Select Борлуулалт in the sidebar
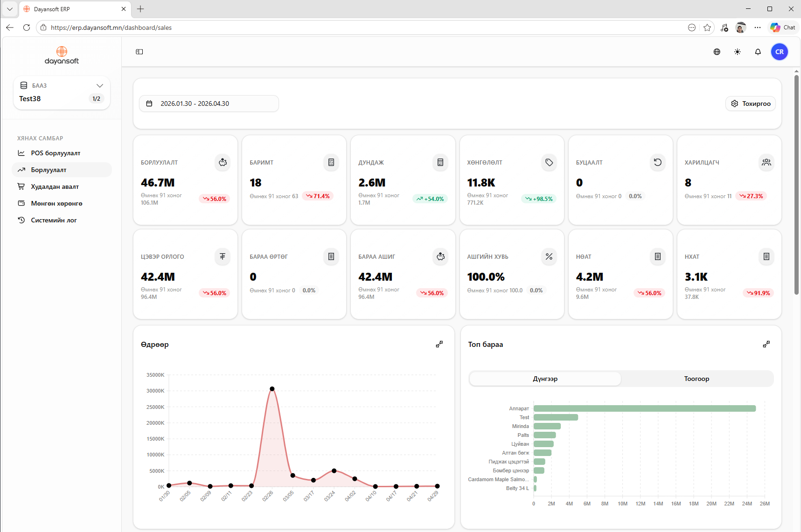This screenshot has width=801, height=532. (62, 170)
